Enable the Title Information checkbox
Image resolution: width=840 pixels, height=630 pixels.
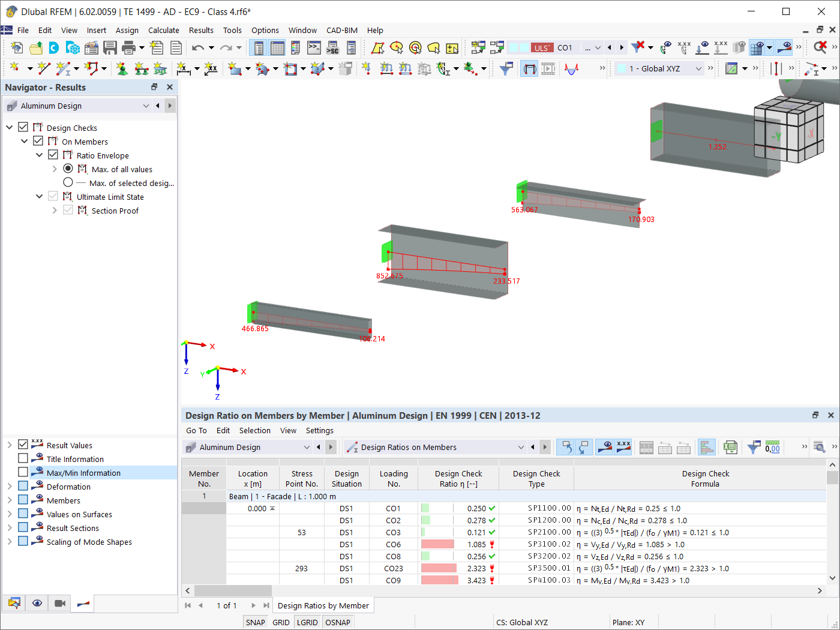(23, 458)
